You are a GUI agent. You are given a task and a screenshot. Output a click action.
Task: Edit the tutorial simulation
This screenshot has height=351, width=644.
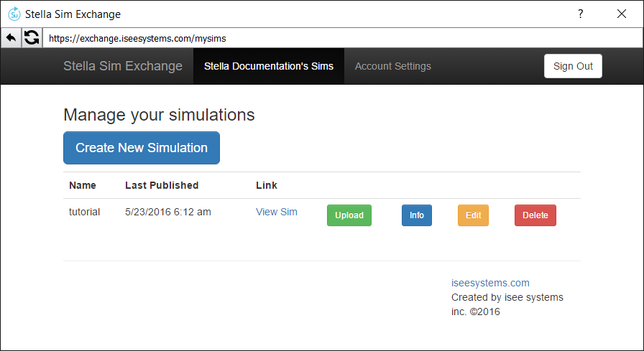[473, 215]
